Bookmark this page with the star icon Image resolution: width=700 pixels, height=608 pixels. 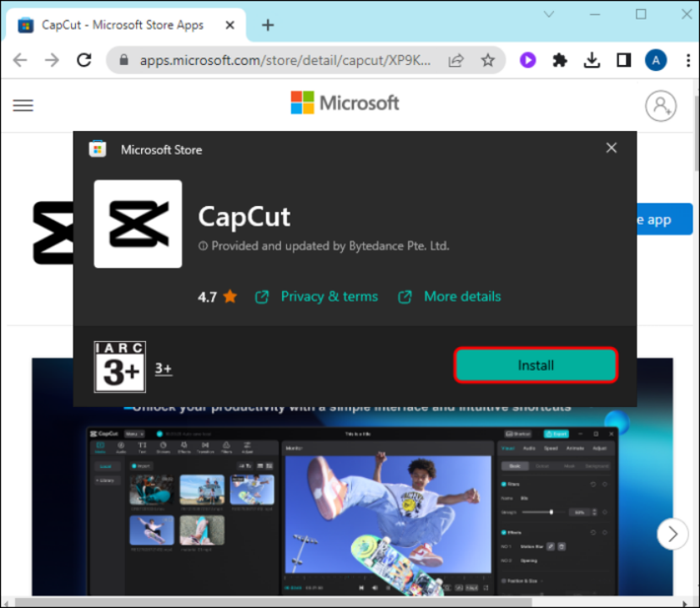tap(488, 60)
